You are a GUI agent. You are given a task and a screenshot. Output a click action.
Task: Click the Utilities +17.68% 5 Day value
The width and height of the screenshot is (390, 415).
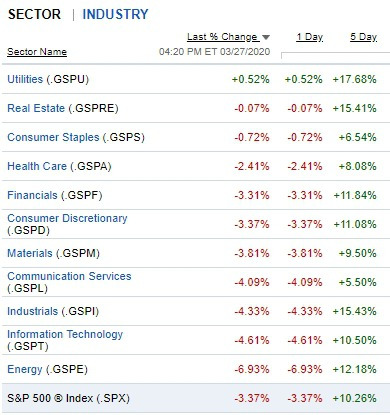click(354, 79)
